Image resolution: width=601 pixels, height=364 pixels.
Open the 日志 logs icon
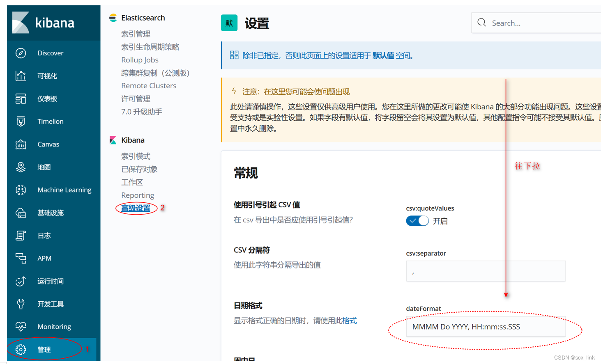(21, 236)
